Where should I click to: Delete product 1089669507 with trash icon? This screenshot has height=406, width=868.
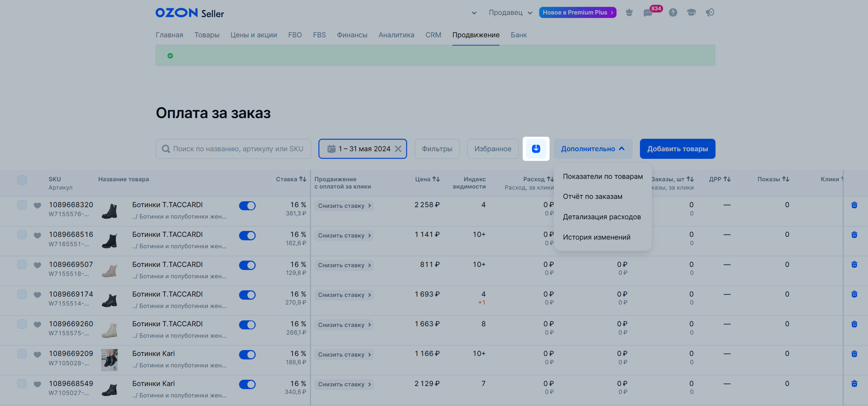(x=854, y=264)
